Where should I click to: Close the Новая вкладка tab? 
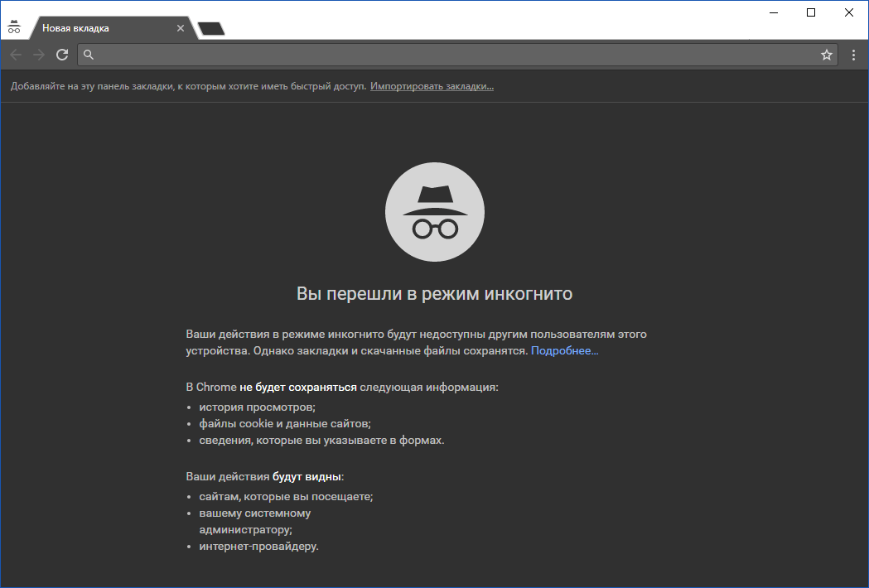tap(180, 27)
